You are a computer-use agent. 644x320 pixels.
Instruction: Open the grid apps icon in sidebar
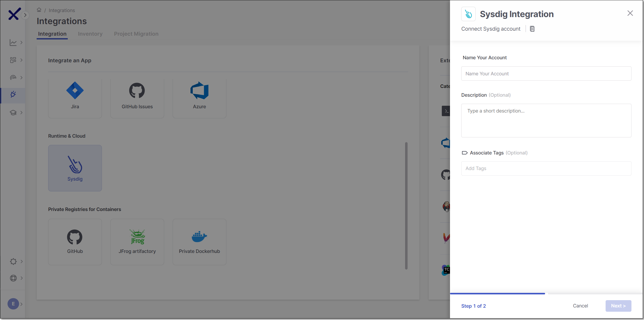pyautogui.click(x=13, y=60)
